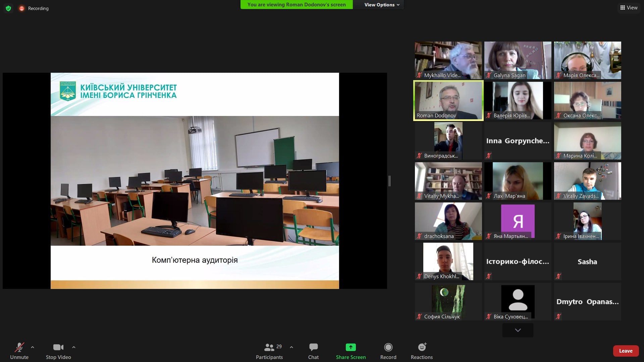Click the green encryption shield icon

click(8, 8)
